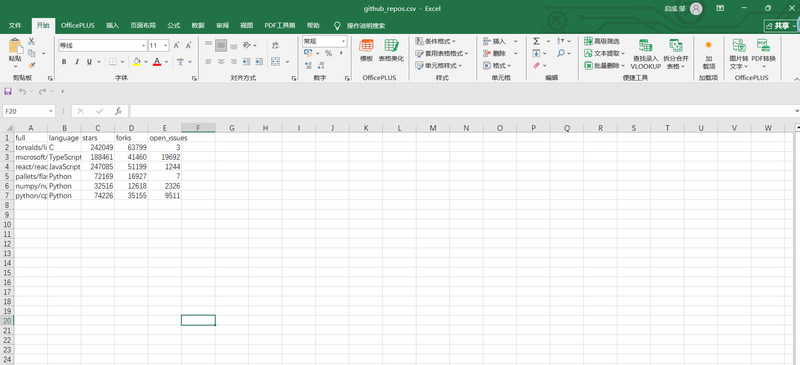Increase font size with larger A icon
The width and height of the screenshot is (800, 365).
click(x=177, y=45)
